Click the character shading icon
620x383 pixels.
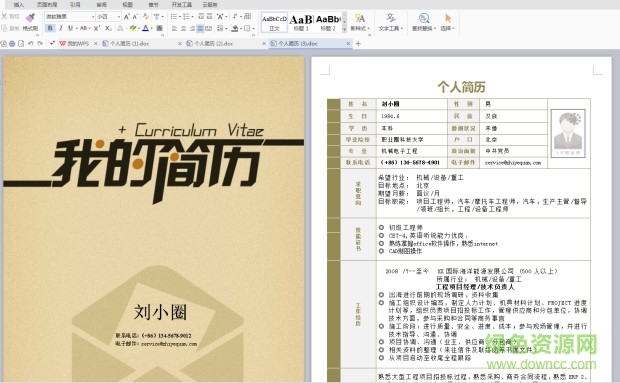point(159,28)
